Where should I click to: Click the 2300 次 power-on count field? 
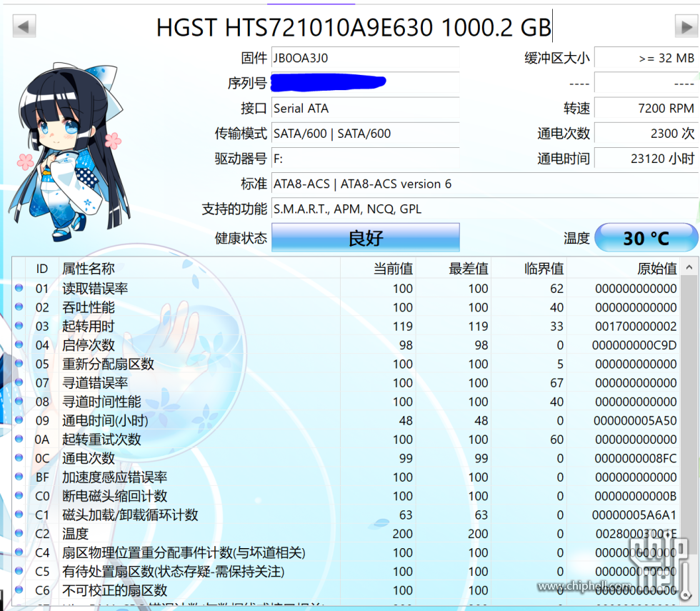(646, 133)
